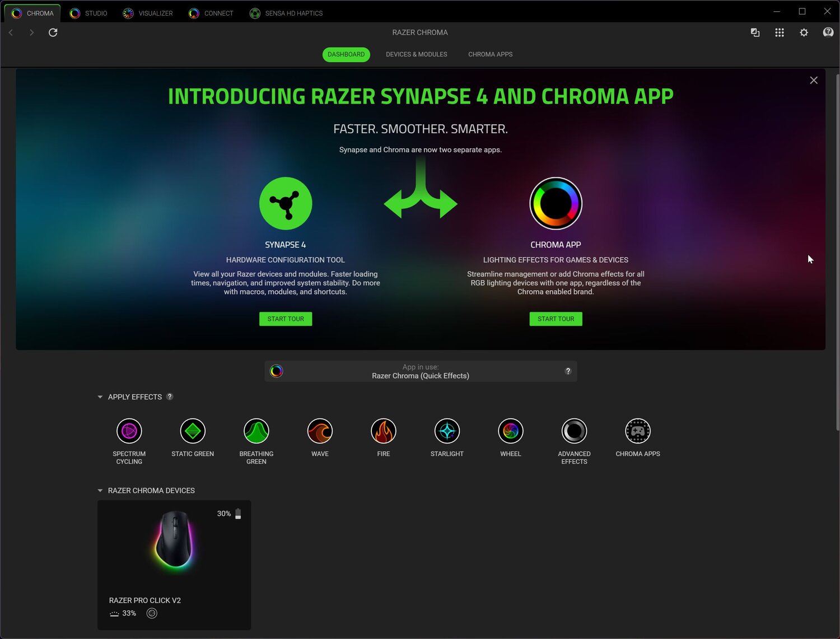The image size is (840, 639).
Task: Refresh the Razer Chroma page
Action: click(53, 32)
